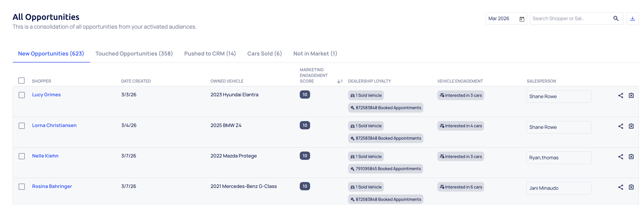Viewport: 644px width, 205px height.
Task: Click the download export icon
Action: coord(632,19)
